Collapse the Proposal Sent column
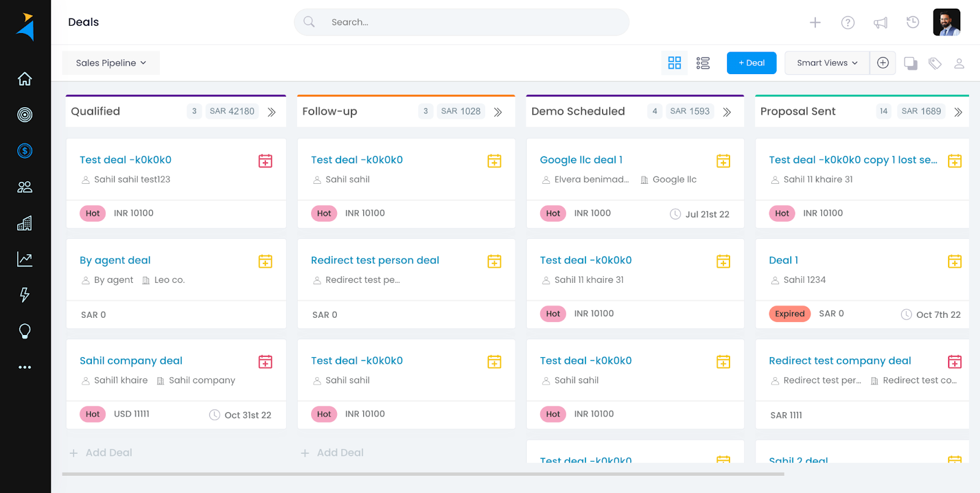The width and height of the screenshot is (980, 493). tap(959, 112)
